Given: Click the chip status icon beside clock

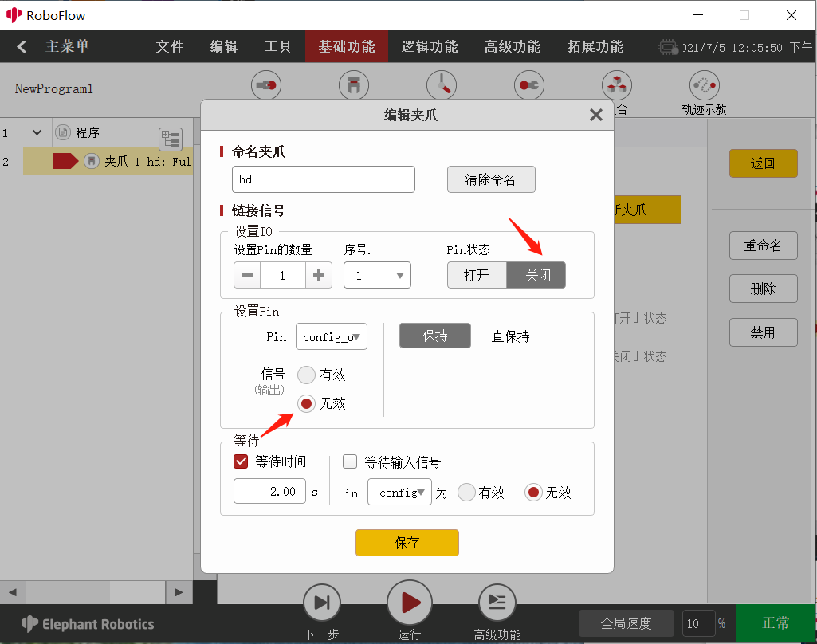Looking at the screenshot, I should tap(667, 47).
